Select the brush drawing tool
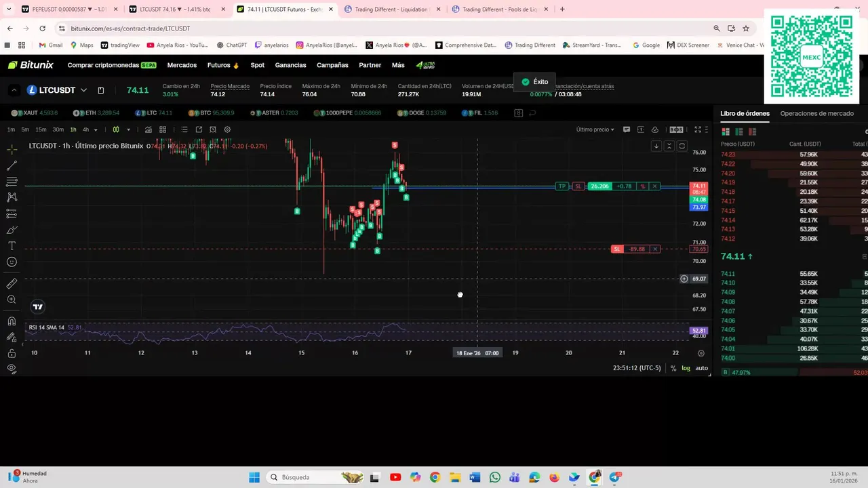This screenshot has height=488, width=868. click(x=12, y=230)
